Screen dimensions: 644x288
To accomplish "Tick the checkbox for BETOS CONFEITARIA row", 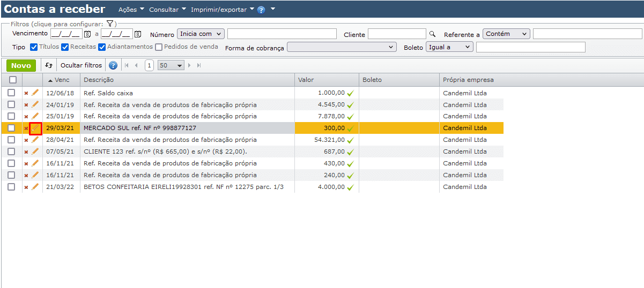I will click(x=11, y=187).
